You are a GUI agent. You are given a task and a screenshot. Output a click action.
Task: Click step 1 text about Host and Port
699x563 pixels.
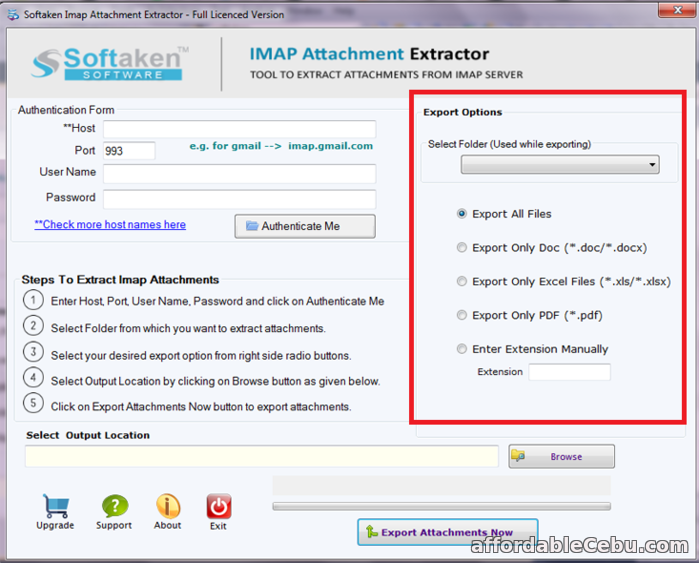[218, 301]
